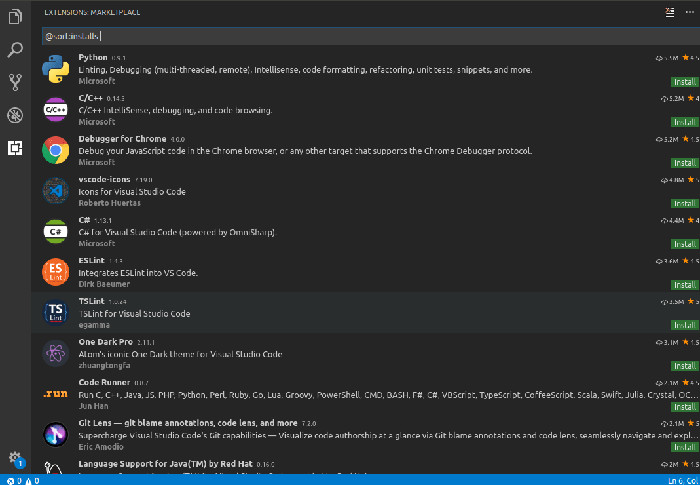Click errors and warnings status bar indicator
The width and height of the screenshot is (700, 485).
pyautogui.click(x=22, y=479)
